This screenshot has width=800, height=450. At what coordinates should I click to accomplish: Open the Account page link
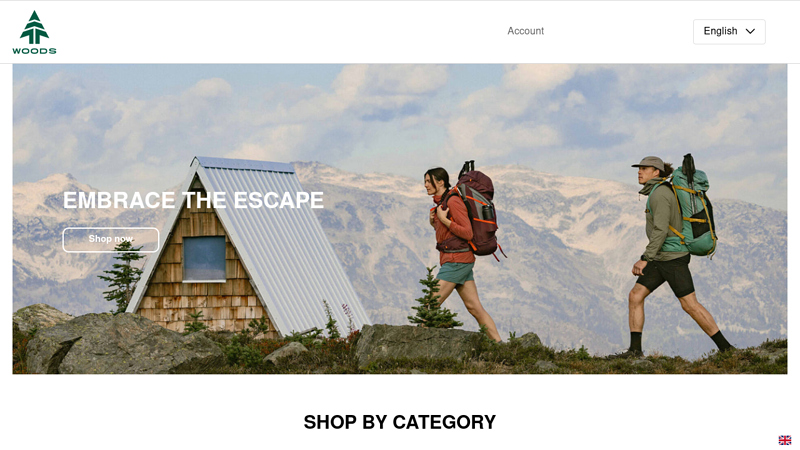[x=526, y=31]
